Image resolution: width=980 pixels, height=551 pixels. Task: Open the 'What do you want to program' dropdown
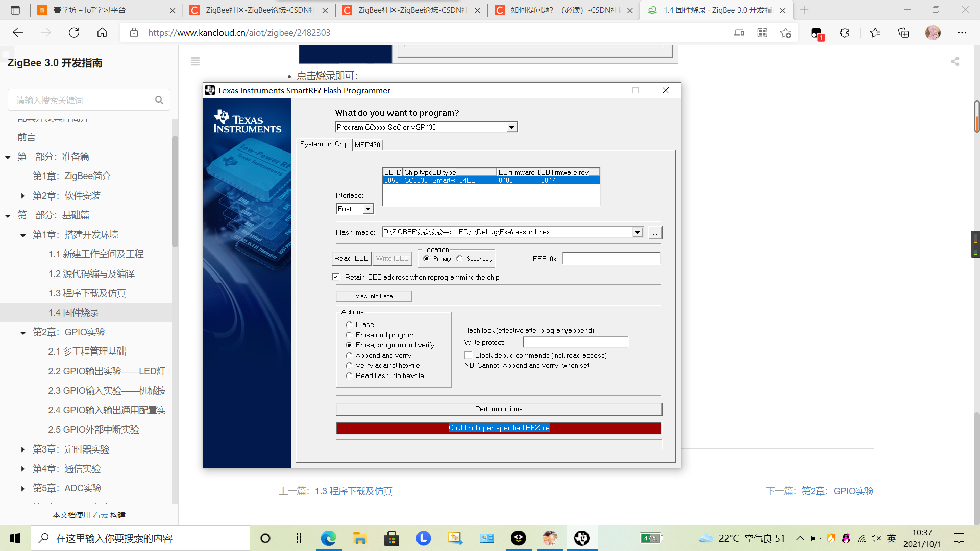[511, 127]
